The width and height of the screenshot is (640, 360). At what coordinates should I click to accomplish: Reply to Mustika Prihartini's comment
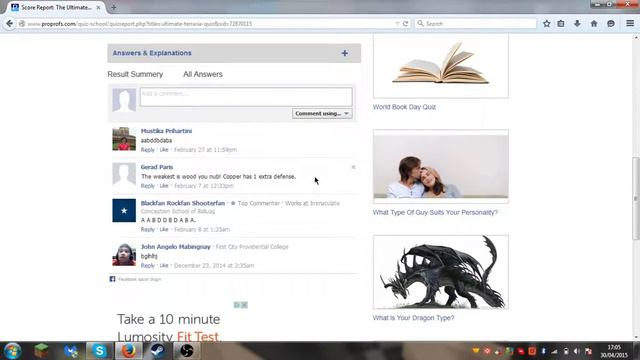(148, 150)
